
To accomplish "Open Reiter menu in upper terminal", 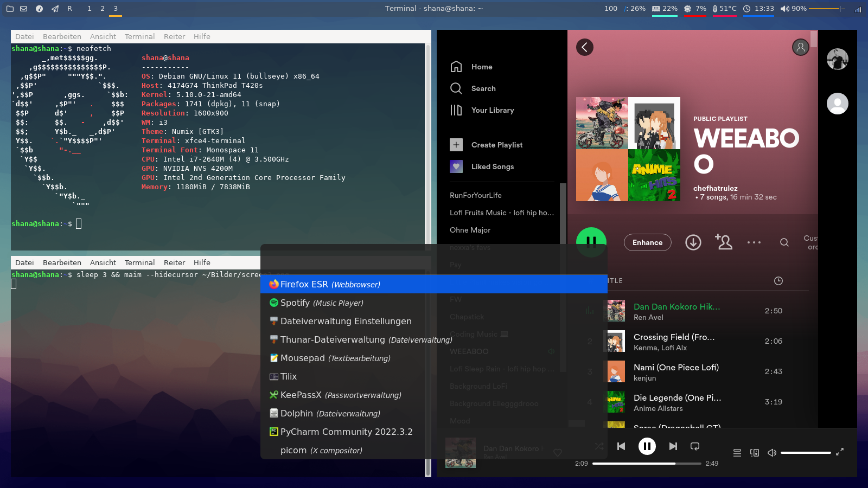I will click(x=175, y=36).
